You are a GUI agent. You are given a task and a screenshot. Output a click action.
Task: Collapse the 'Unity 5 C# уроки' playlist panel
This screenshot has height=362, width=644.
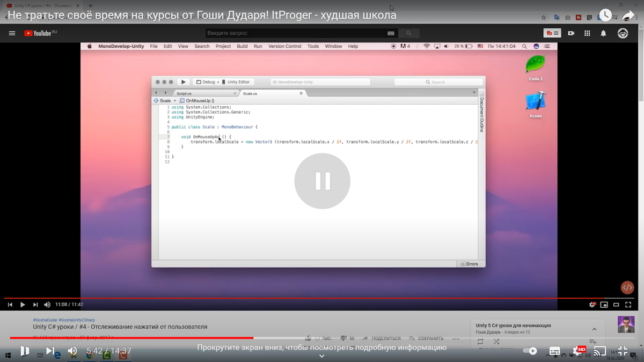point(594,329)
